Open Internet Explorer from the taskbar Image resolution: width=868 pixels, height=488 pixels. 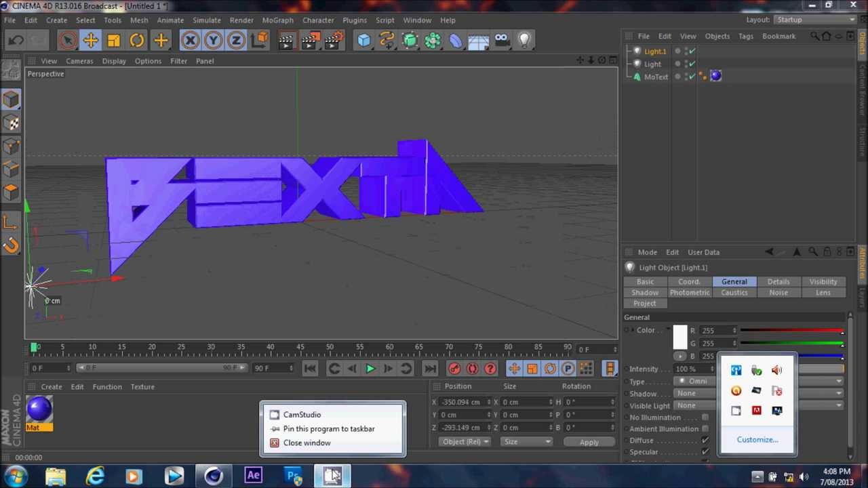pyautogui.click(x=95, y=475)
